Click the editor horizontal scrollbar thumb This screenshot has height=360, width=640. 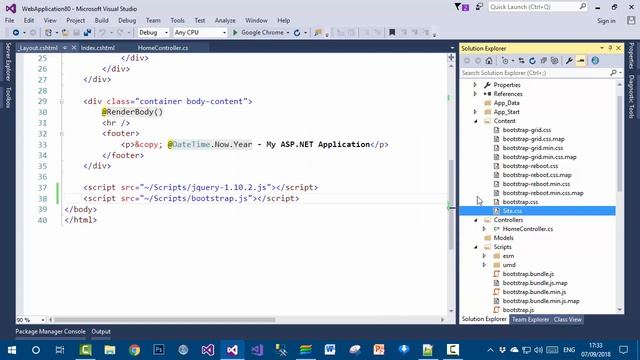point(164,320)
